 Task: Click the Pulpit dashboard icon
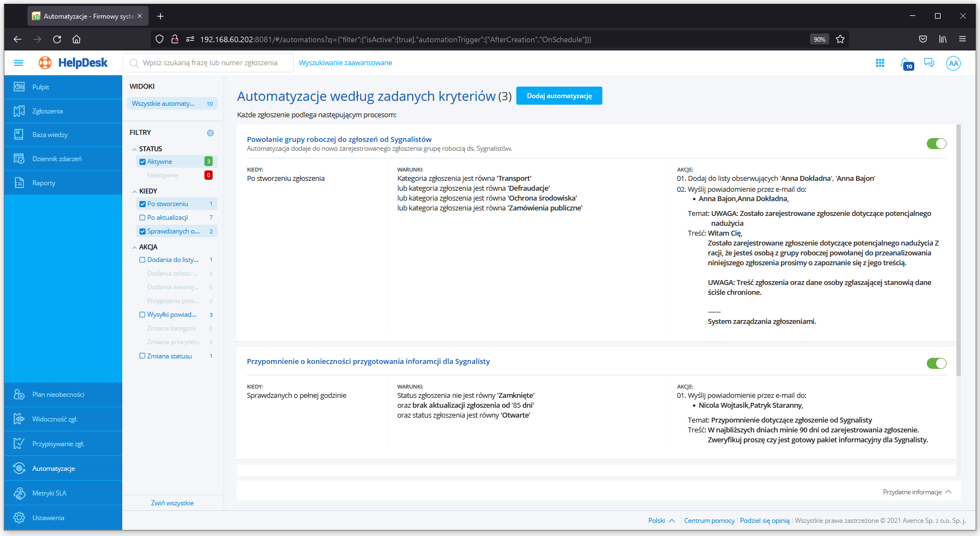click(19, 87)
